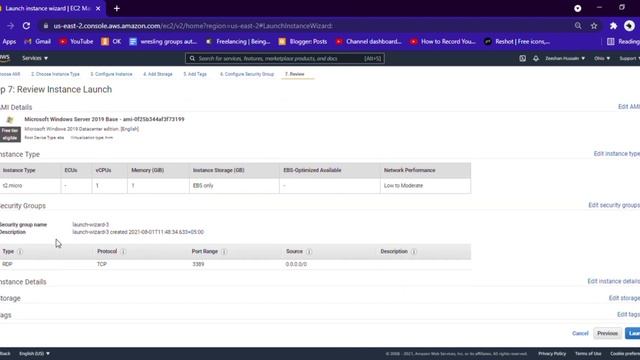Click the zoom magnifier icon in address bar
The height and width of the screenshot is (360, 640).
click(x=578, y=26)
